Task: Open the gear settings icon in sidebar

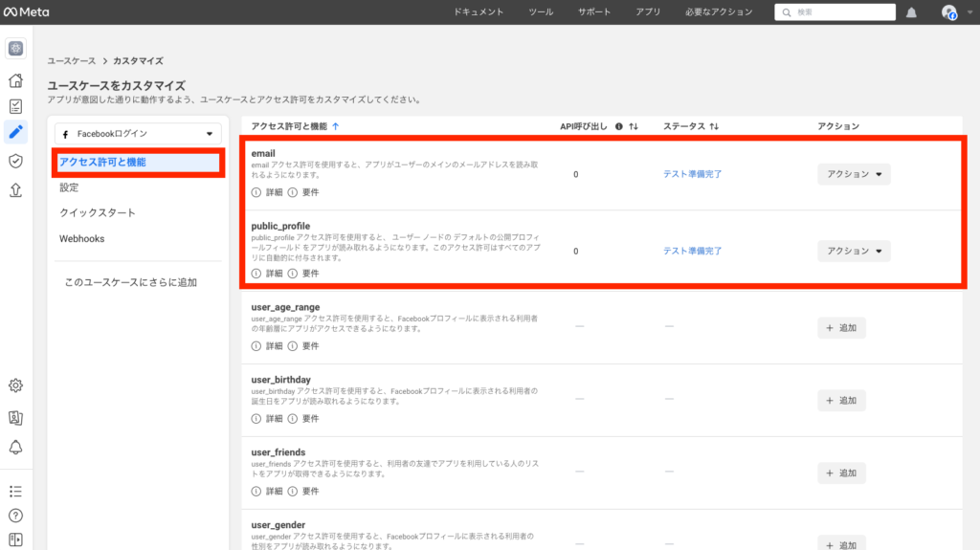Action: tap(15, 385)
